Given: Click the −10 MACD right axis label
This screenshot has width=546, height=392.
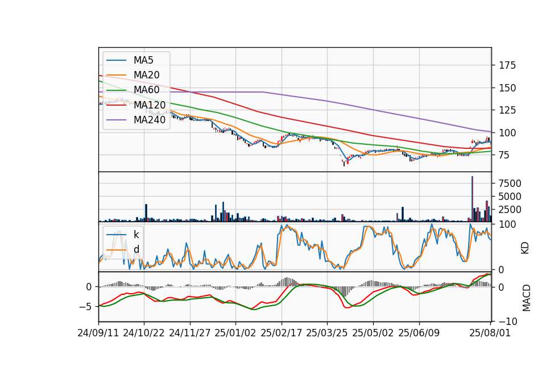Looking at the screenshot, I should tap(508, 322).
